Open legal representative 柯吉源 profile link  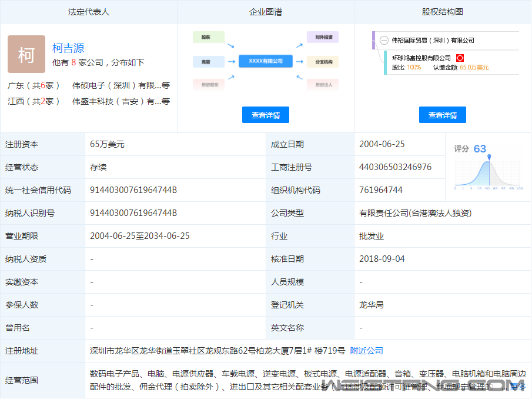68,48
